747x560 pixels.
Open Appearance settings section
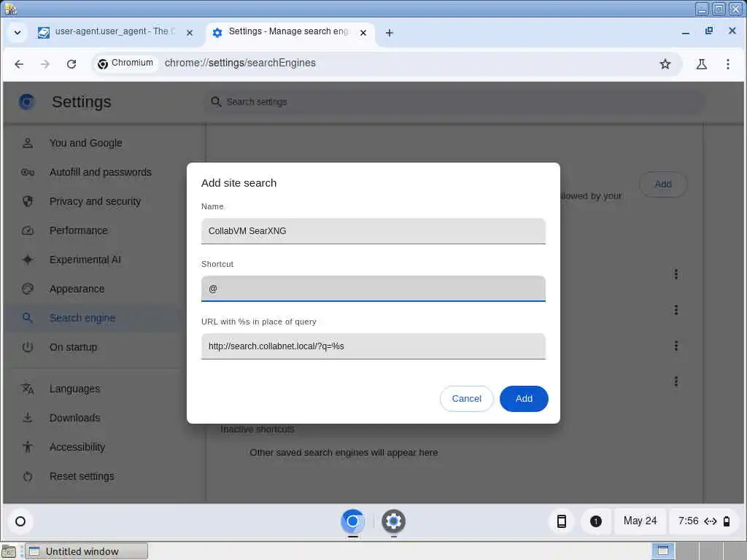pos(77,289)
